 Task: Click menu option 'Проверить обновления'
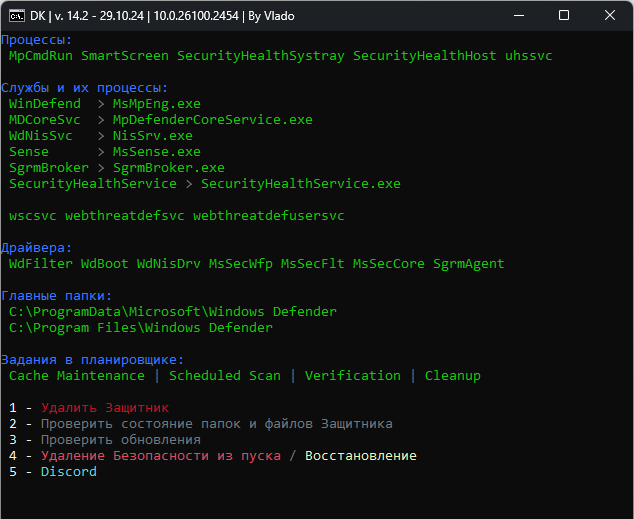tap(120, 440)
